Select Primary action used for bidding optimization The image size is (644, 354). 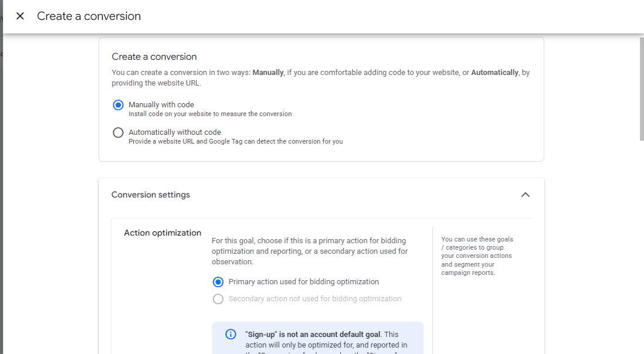(x=218, y=282)
